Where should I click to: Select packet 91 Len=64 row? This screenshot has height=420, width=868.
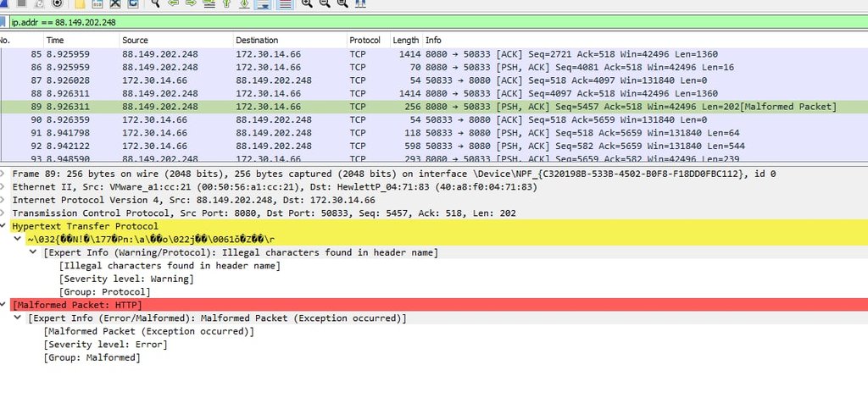click(x=434, y=133)
